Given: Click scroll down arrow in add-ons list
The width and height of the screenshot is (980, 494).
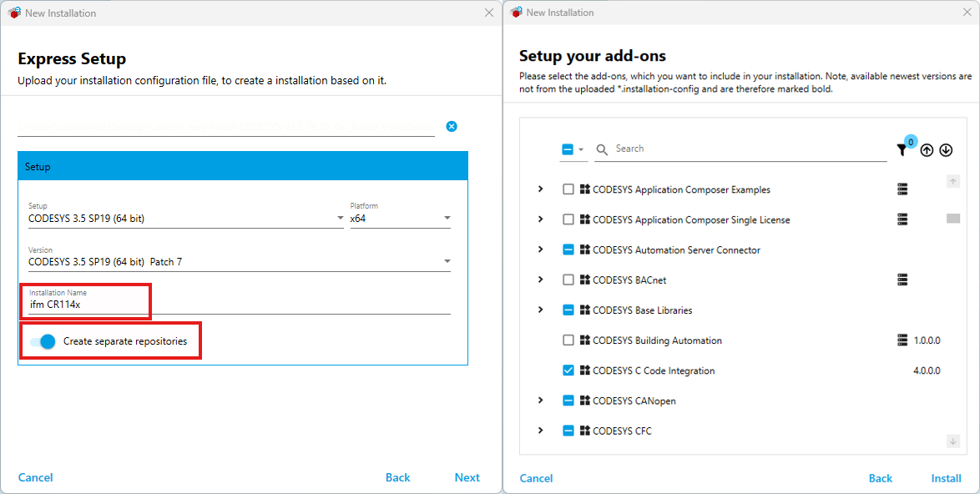Looking at the screenshot, I should coord(953,441).
